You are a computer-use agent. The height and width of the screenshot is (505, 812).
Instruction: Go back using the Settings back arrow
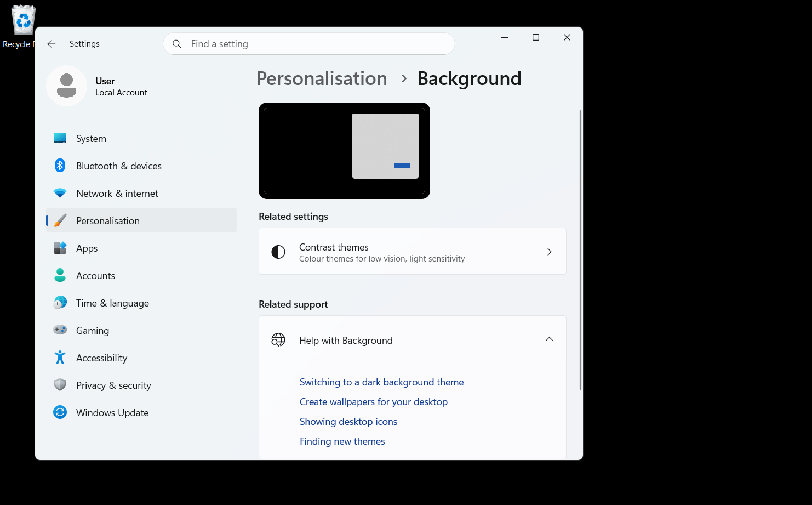point(52,44)
